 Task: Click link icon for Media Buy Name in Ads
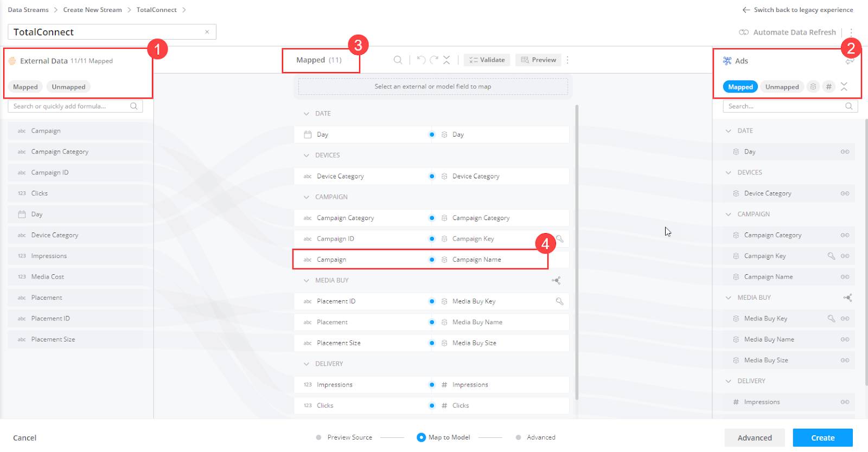tap(845, 339)
